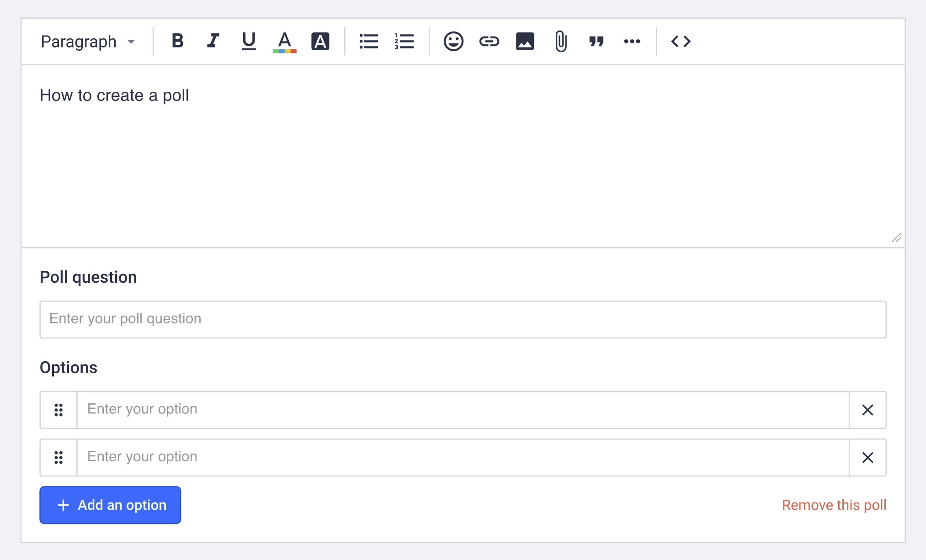Toggle italic formatting
The image size is (926, 560).
click(213, 41)
